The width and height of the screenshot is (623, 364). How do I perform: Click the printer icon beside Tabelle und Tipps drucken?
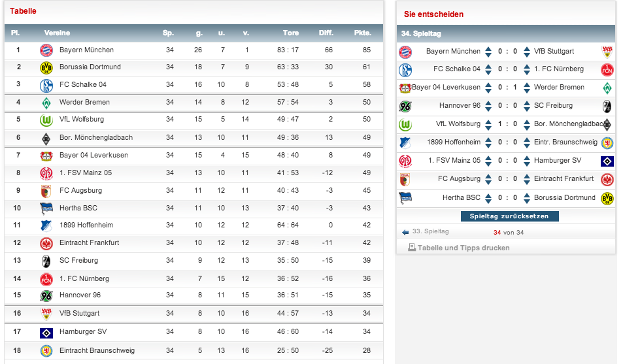point(412,248)
